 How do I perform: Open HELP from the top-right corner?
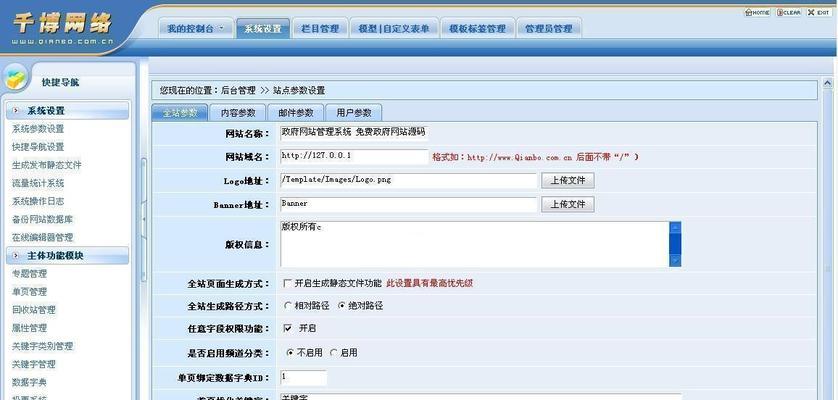[x=818, y=12]
